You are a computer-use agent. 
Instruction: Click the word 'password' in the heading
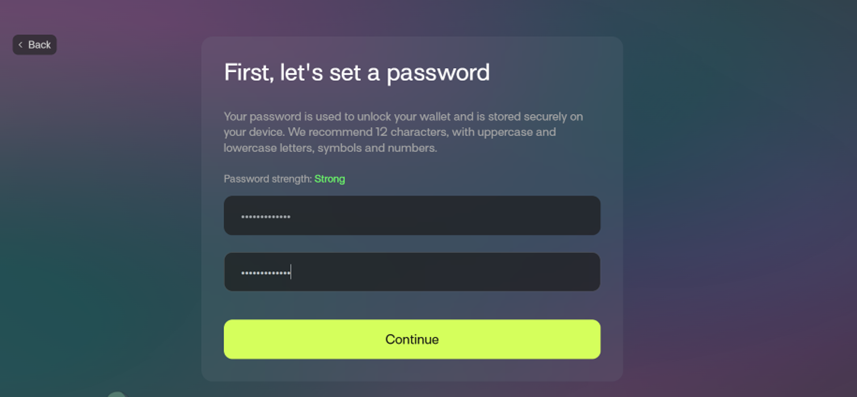[x=438, y=74]
